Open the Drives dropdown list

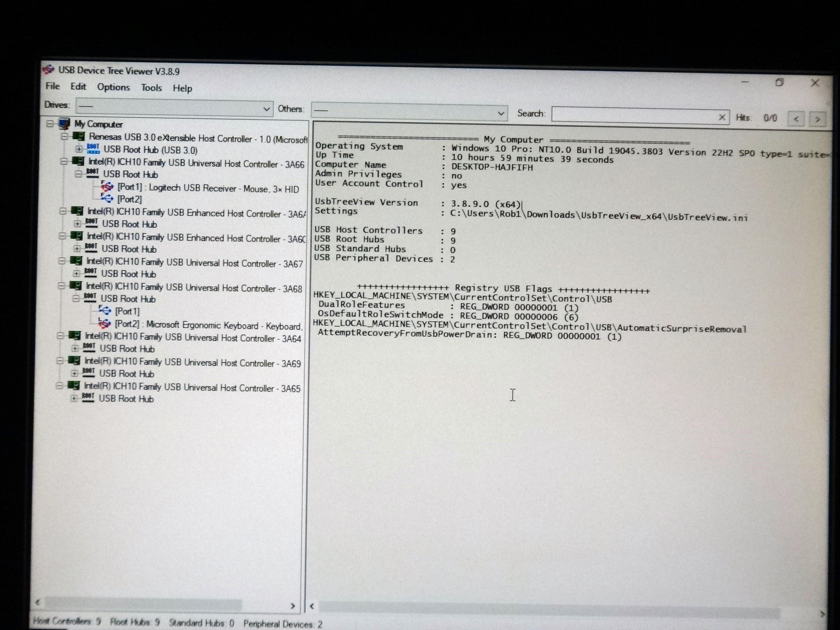pos(174,108)
